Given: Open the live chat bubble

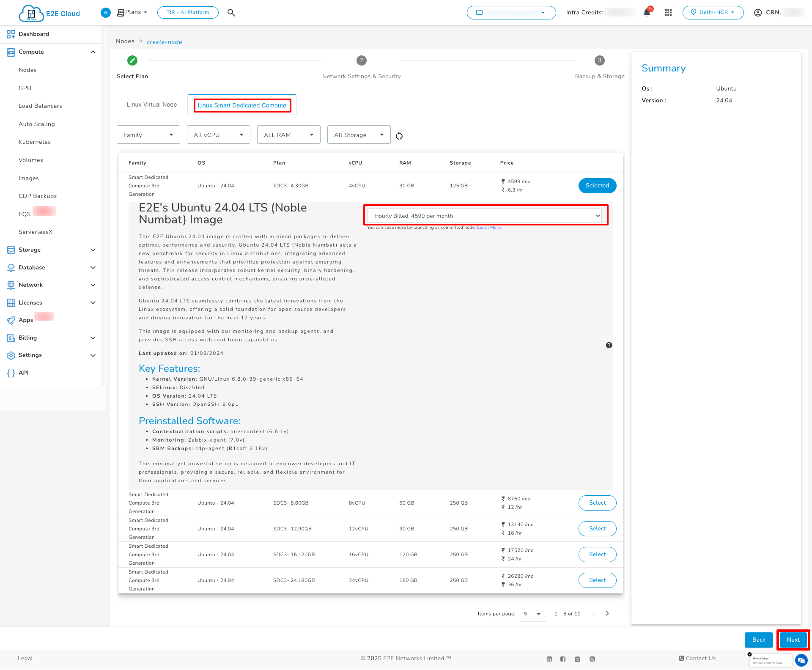Looking at the screenshot, I should [x=801, y=660].
